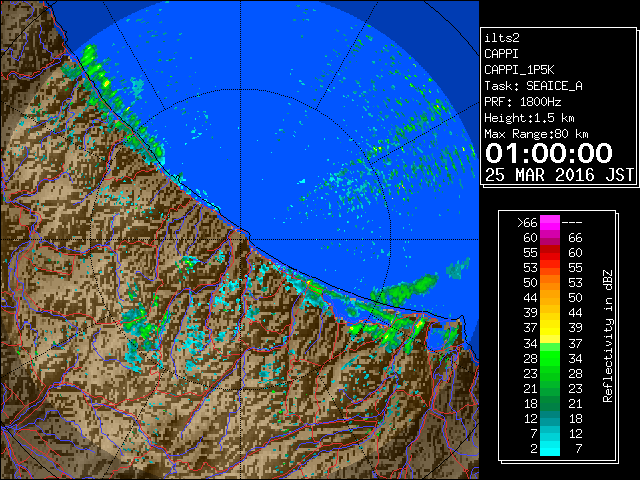The height and width of the screenshot is (480, 640).
Task: Click the '---' legend label
Action: 572,223
